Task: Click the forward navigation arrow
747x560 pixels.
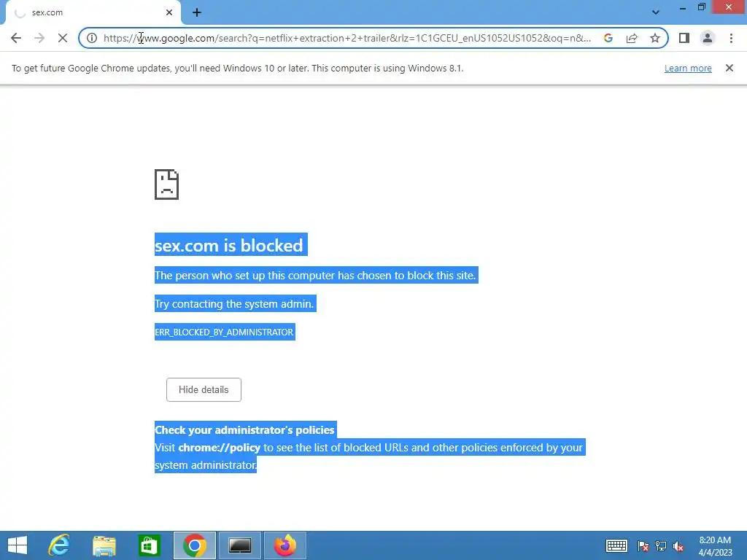Action: 39,38
